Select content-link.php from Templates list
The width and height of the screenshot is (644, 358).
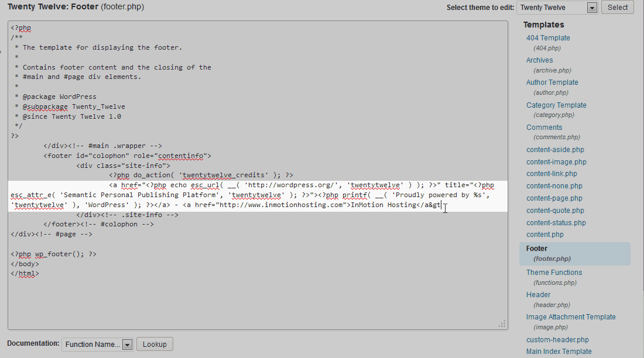coord(551,174)
